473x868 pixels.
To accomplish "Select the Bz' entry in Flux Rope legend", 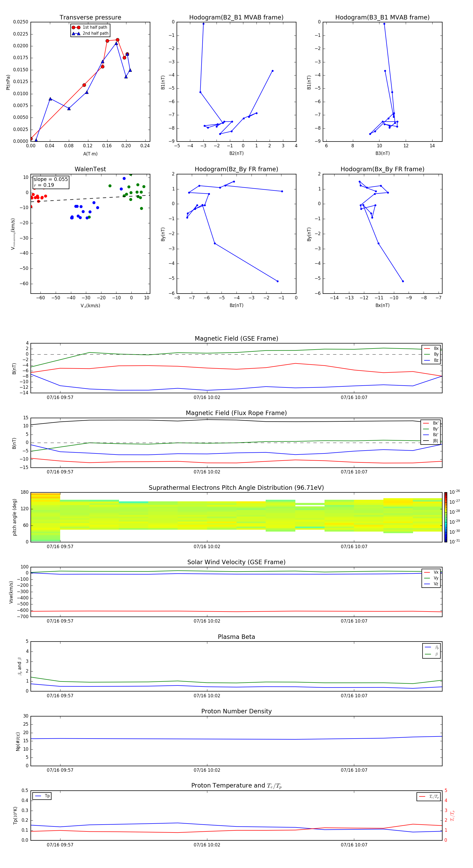I will click(431, 435).
